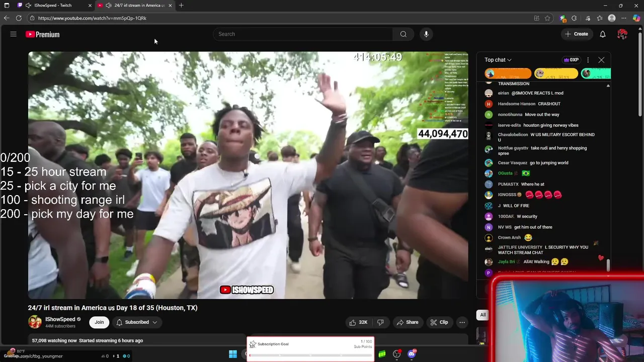Open browser settings and more ellipsis
644x362 pixels.
pyautogui.click(x=624, y=18)
